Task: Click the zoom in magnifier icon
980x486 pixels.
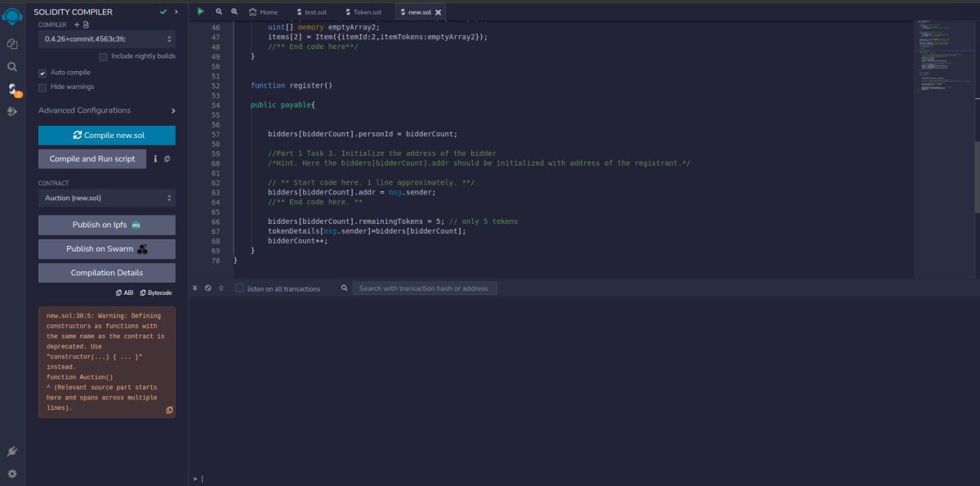Action: (234, 11)
